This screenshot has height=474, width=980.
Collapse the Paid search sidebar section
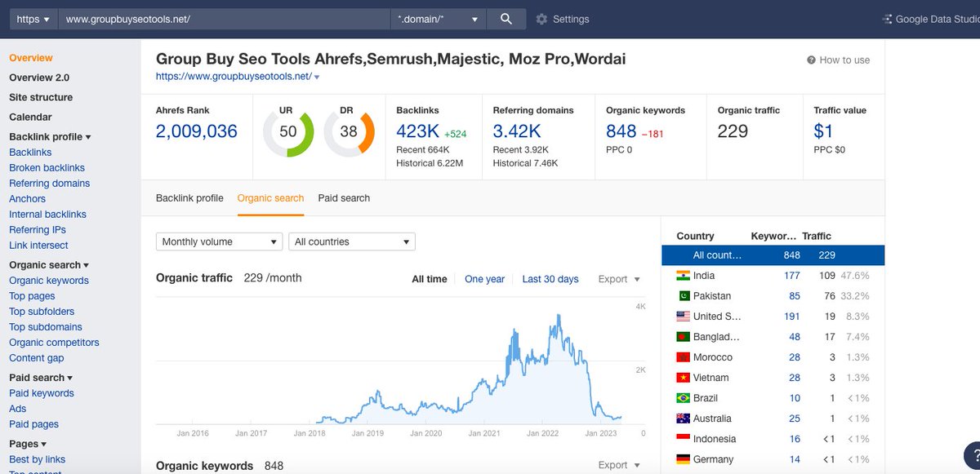coord(41,378)
